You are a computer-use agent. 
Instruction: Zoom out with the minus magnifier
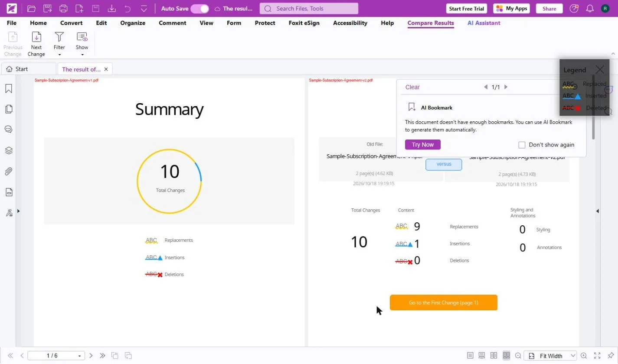click(x=517, y=356)
